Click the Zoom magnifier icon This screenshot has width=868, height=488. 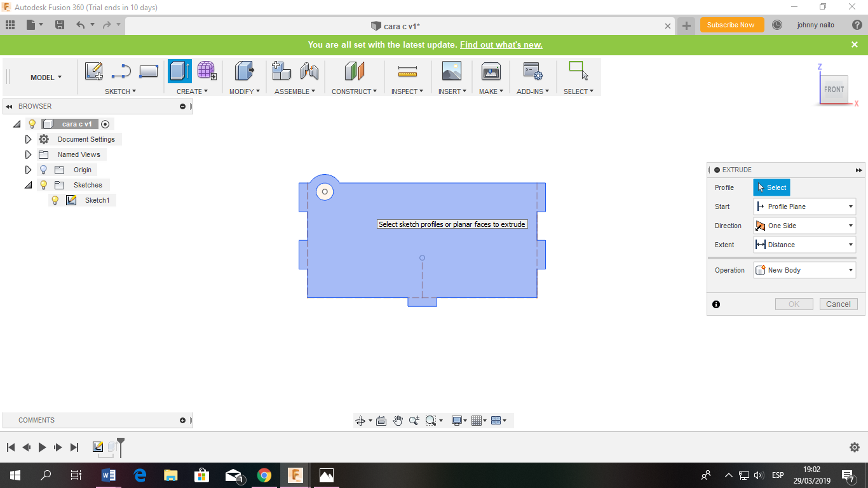point(414,421)
